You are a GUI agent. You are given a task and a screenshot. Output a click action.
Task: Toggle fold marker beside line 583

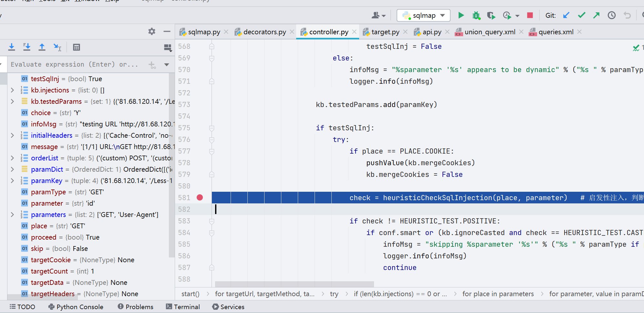coord(212,221)
